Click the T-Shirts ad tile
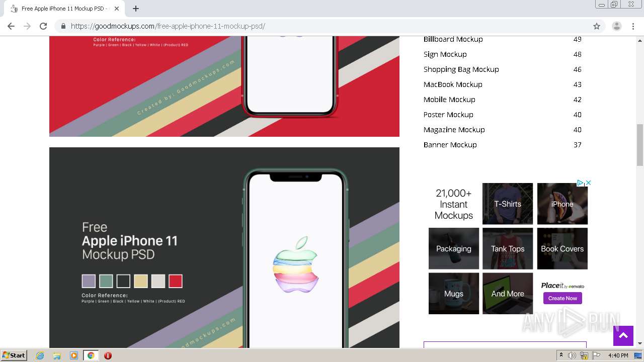644x362 pixels. tap(508, 204)
